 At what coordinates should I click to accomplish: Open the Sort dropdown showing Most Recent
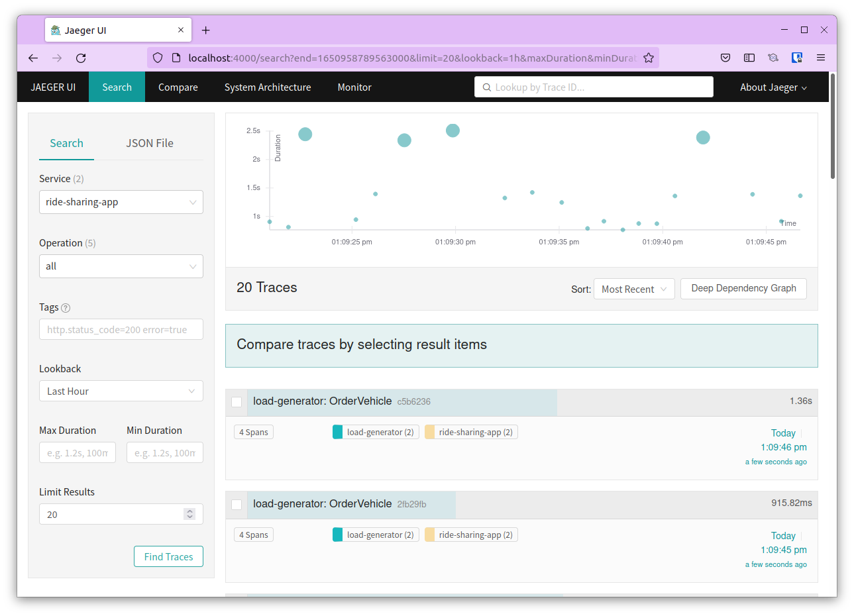point(634,289)
